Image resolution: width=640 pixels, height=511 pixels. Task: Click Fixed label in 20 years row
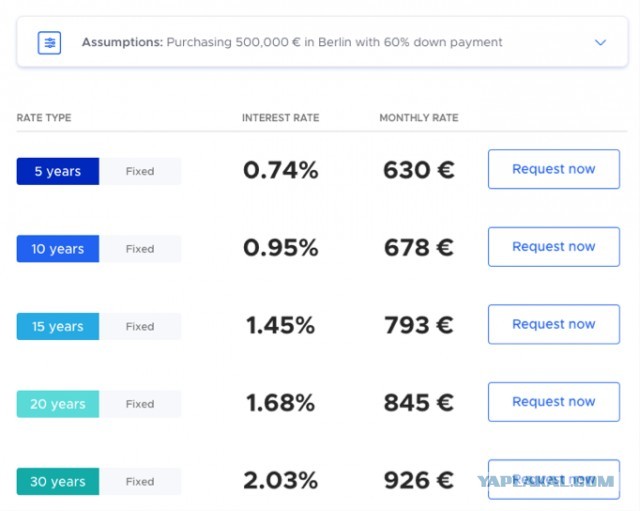(140, 404)
